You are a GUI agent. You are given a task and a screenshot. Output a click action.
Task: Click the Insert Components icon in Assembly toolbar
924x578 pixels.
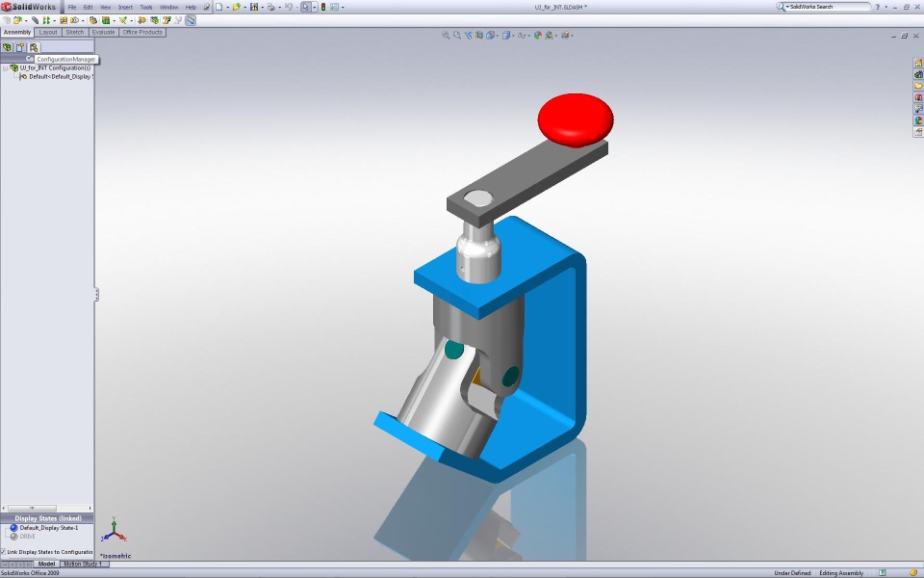pos(17,20)
